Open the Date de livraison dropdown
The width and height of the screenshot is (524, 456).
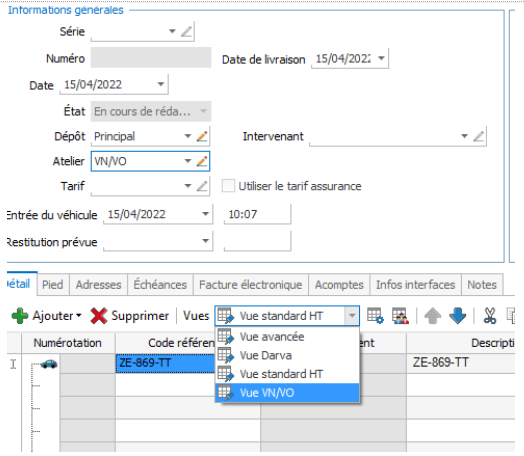point(381,58)
